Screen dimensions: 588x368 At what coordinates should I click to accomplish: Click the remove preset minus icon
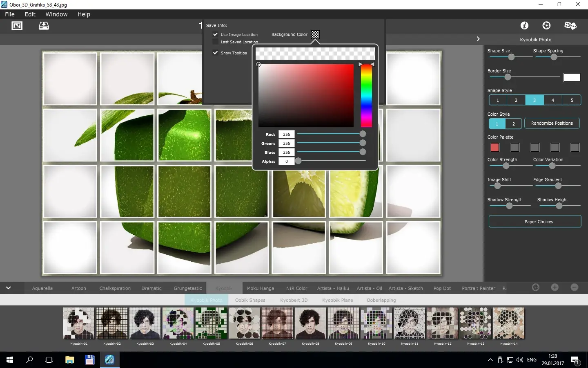(x=574, y=287)
